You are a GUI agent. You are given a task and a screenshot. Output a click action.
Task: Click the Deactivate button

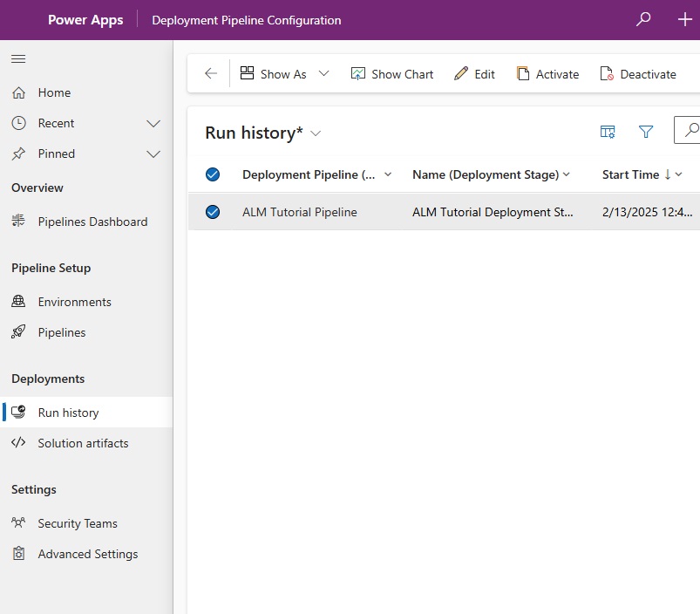(638, 73)
